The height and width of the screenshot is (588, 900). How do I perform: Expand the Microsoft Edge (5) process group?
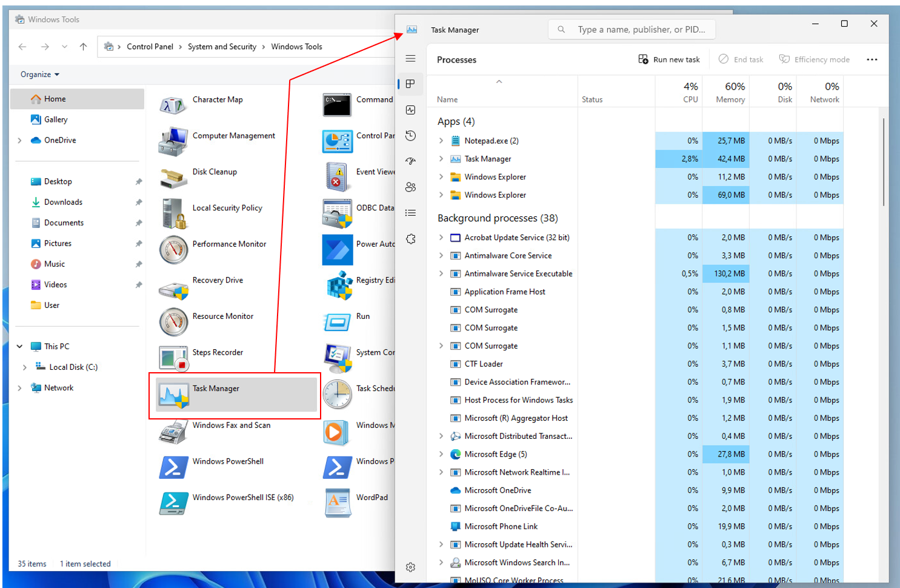441,454
